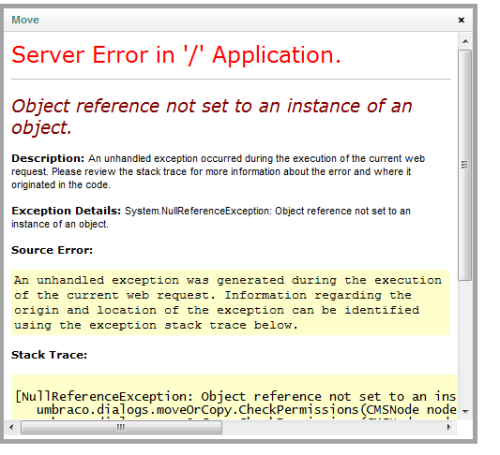Click the 'umbraco.dialogs.moveOrCopy.CheckPermissions' stack line

point(246,410)
